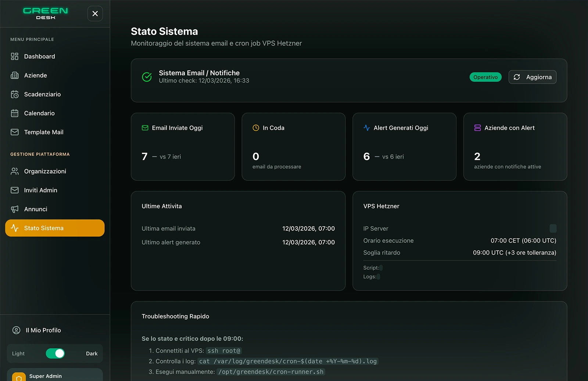Screen dimensions: 588x381
Task: Click the Annunci megaphone icon
Action: click(15, 209)
